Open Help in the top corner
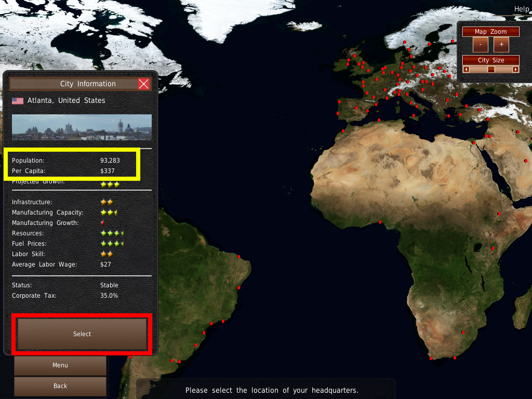Viewport: 532px width, 399px height. pos(521,9)
